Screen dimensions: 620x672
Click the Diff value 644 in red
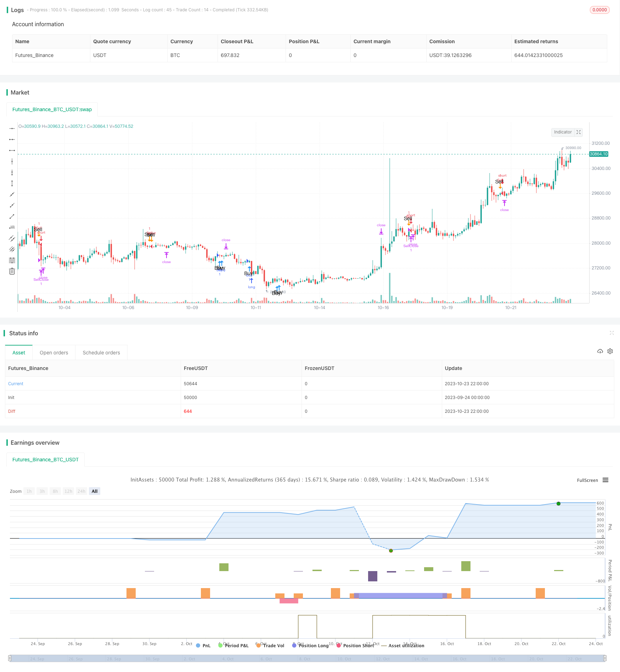pyautogui.click(x=188, y=411)
